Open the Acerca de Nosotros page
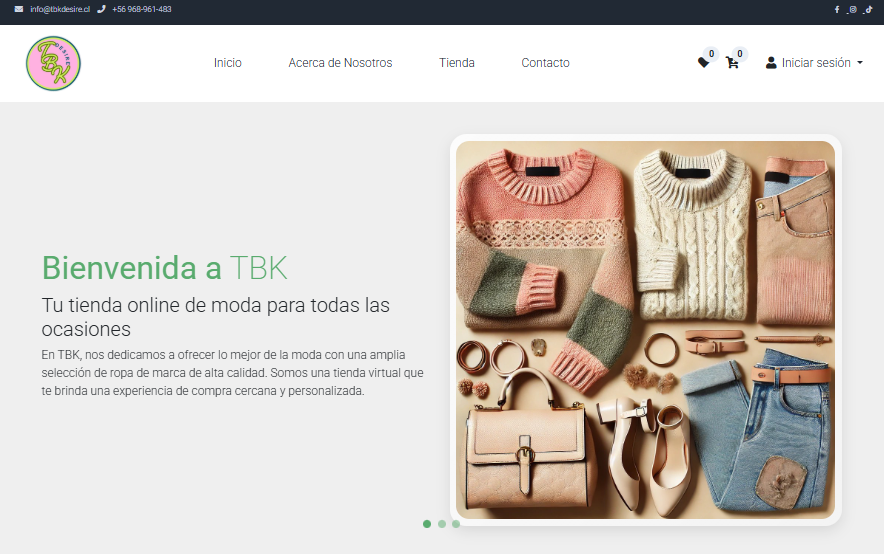The width and height of the screenshot is (884, 554). 340,63
